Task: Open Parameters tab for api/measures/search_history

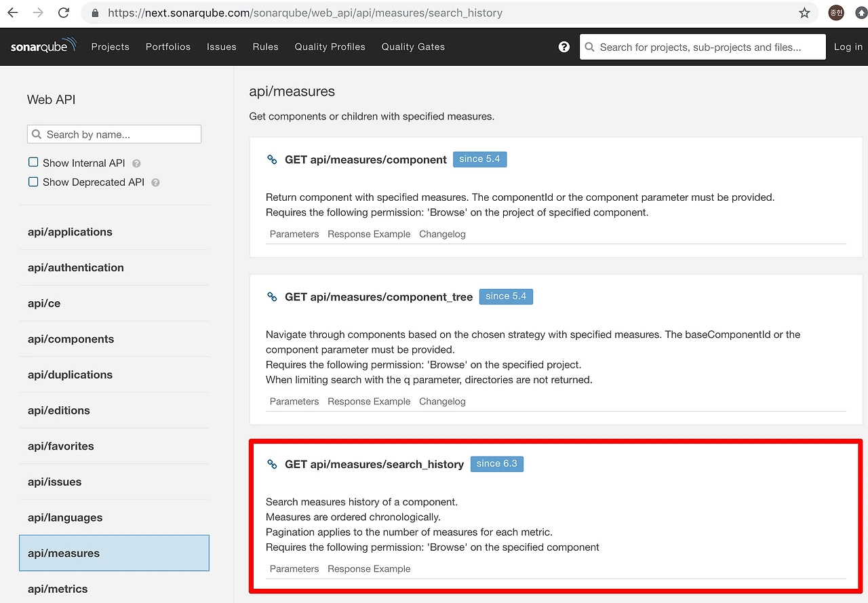Action: coord(294,569)
